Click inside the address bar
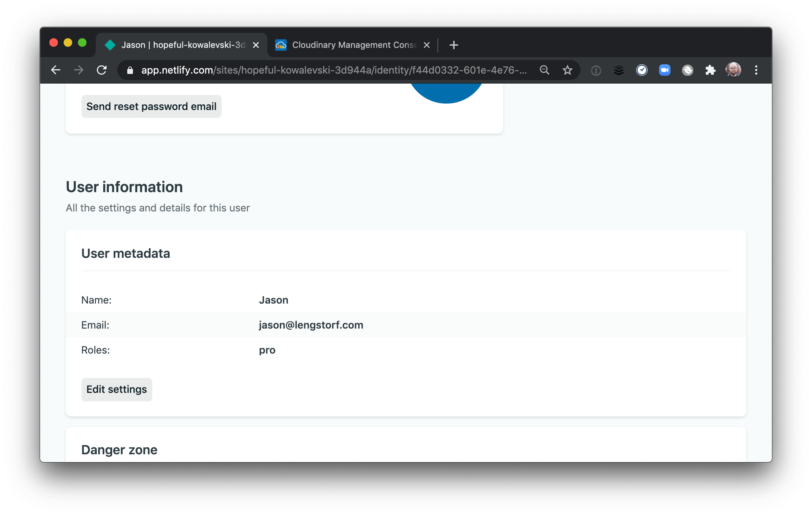The width and height of the screenshot is (812, 515). [322, 70]
